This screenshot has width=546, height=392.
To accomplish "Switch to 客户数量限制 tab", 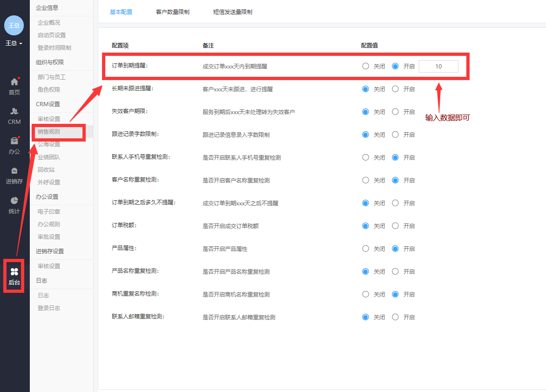I will tap(173, 12).
